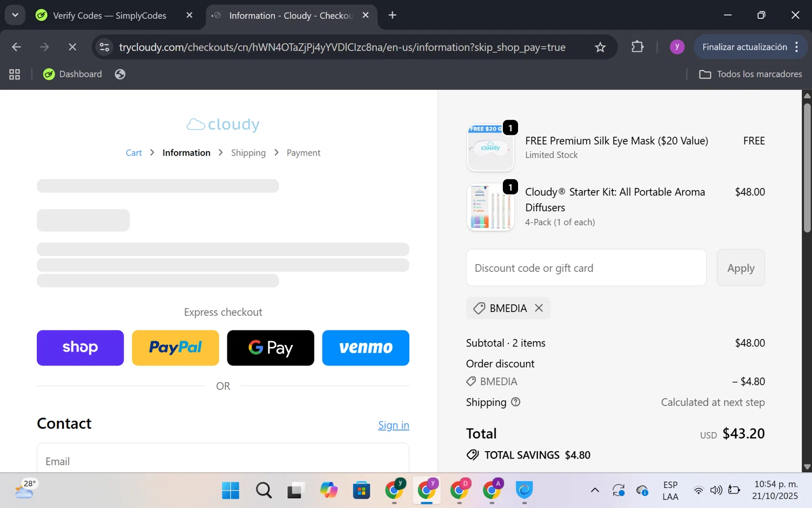Open the weather widget on taskbar

point(25,489)
